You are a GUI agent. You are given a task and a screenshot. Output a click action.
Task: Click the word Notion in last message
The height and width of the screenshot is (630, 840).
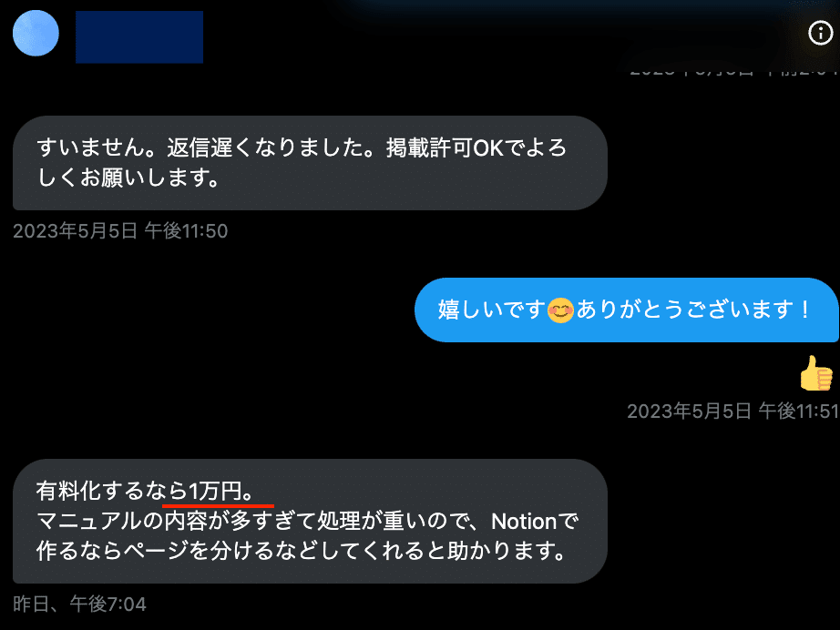point(525,522)
